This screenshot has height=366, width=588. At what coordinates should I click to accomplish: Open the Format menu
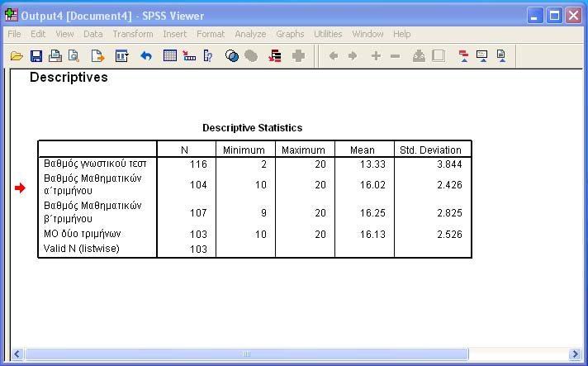coord(211,34)
